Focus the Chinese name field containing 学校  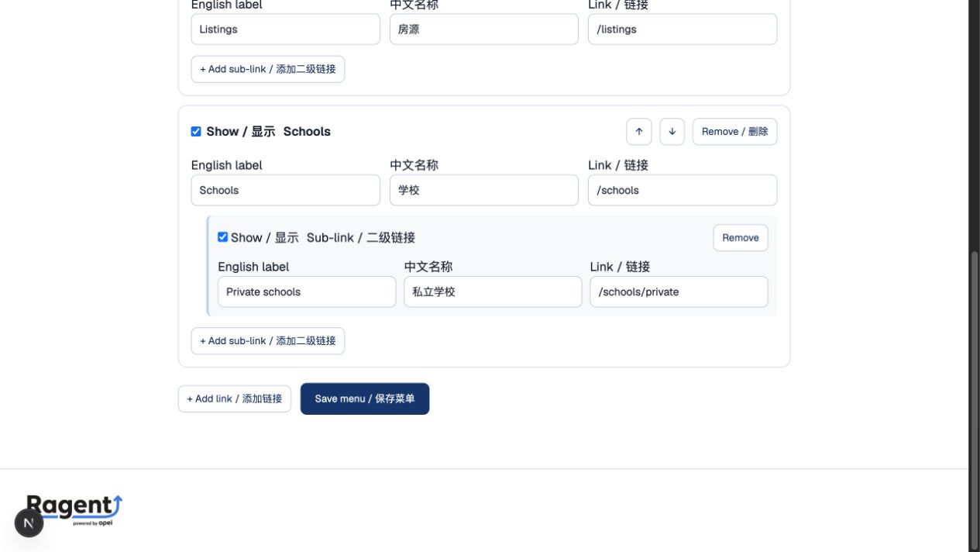(484, 190)
